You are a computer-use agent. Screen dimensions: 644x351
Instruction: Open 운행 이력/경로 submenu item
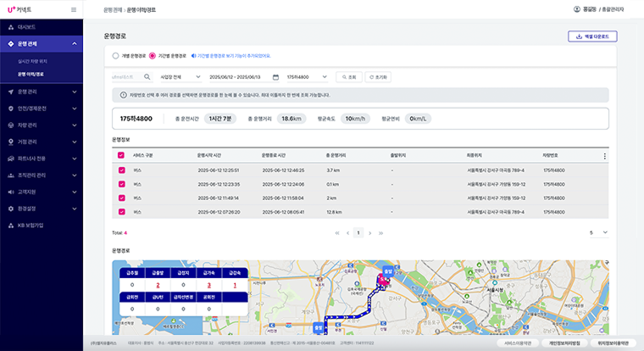coord(31,75)
